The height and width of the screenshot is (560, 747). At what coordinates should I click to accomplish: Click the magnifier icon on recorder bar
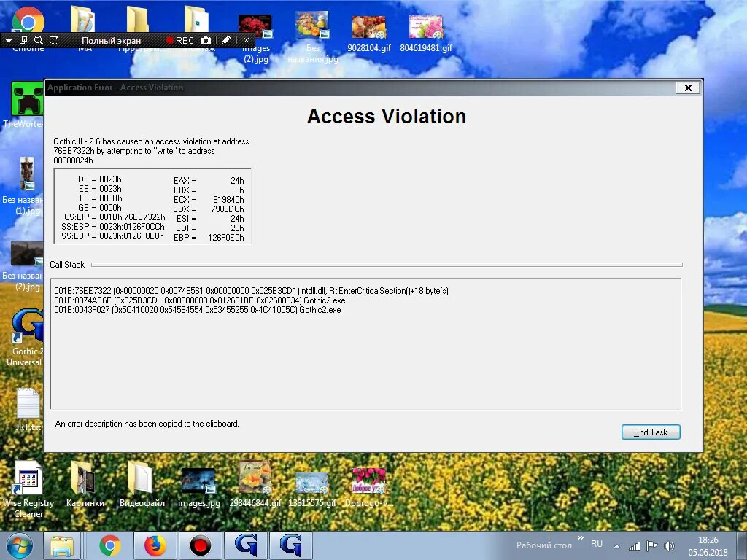click(39, 41)
